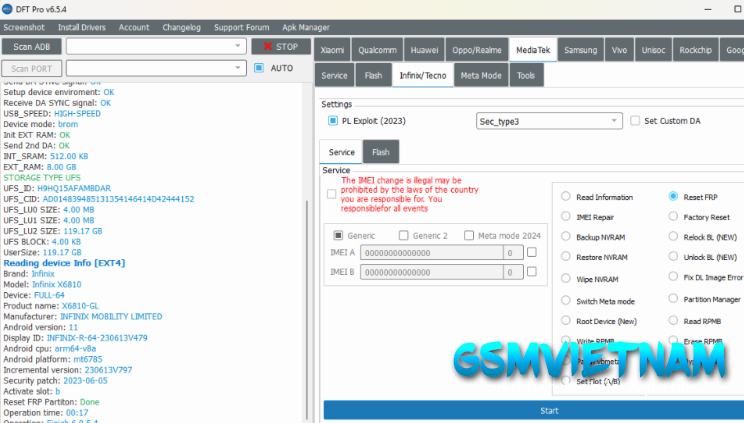The image size is (744, 423).
Task: Click the IMEI A input field
Action: click(x=431, y=253)
